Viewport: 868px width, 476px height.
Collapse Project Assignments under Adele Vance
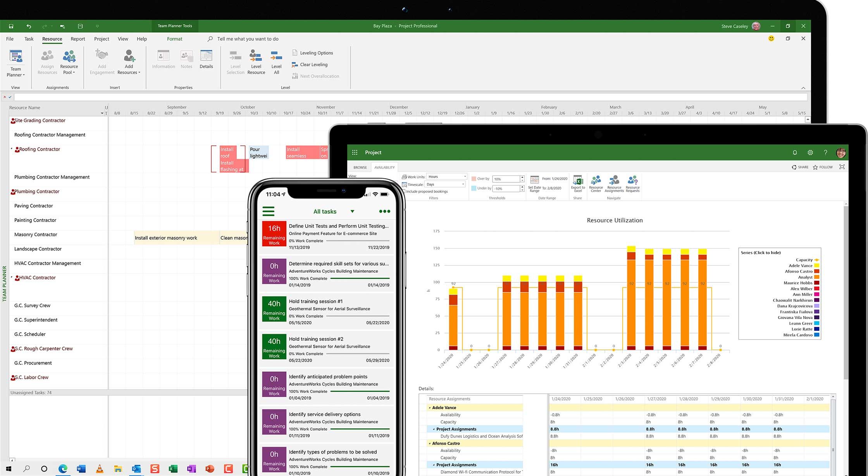(x=434, y=429)
